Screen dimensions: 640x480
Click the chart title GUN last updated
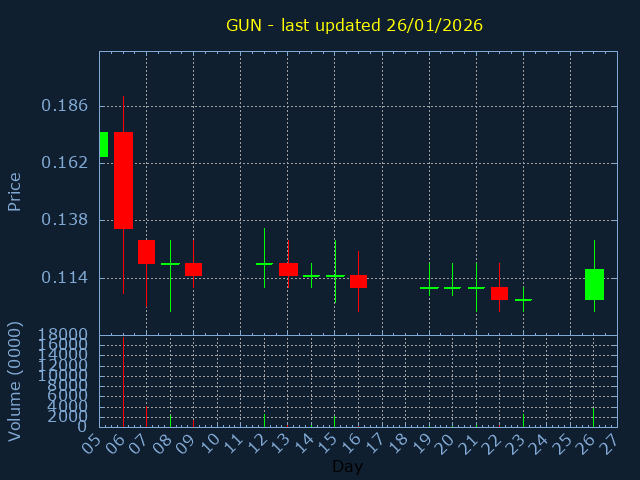click(354, 25)
